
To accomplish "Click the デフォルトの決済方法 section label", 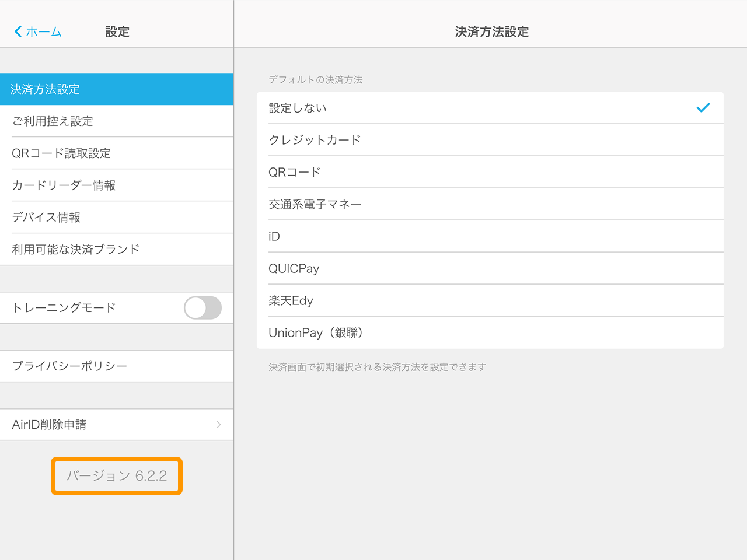I will (x=316, y=80).
